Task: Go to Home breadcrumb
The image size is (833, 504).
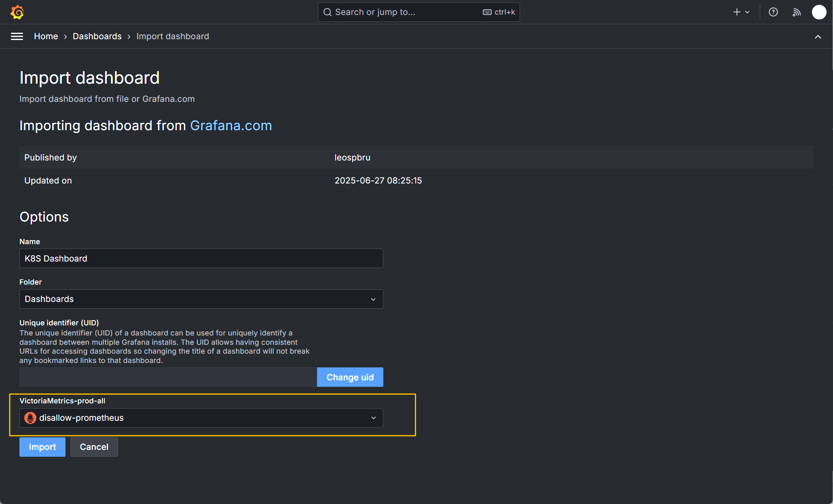Action: click(46, 36)
